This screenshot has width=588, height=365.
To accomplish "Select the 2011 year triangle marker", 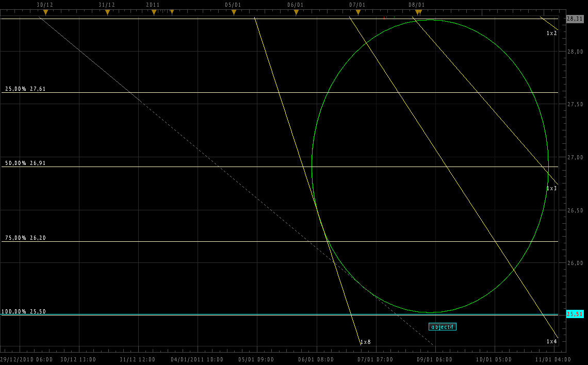I will coord(154,12).
